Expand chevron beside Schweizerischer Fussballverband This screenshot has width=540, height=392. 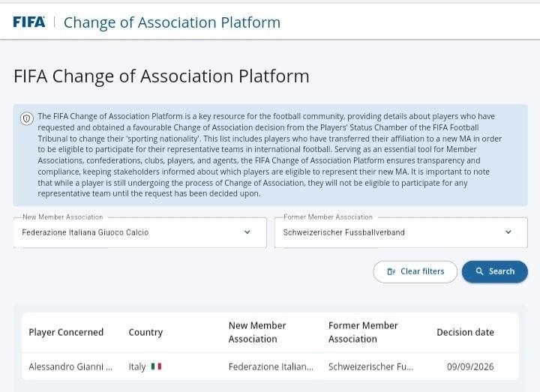(508, 232)
